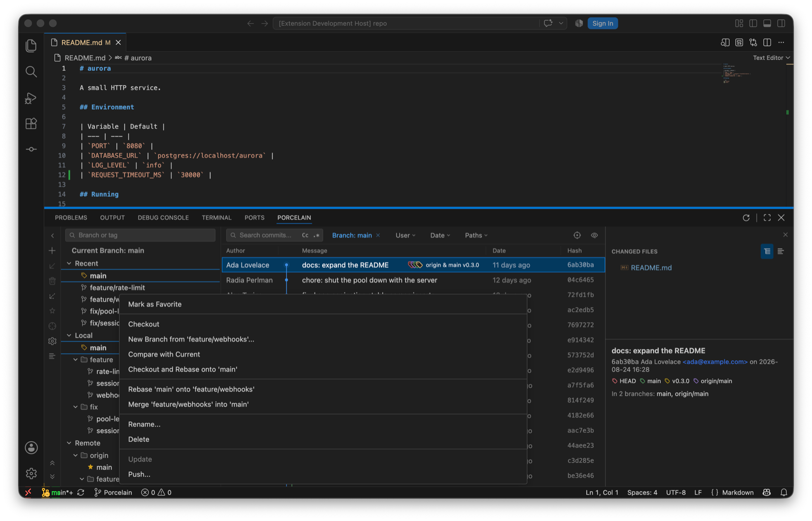Open the Text Editor dropdown
Screen dimensions: 812x521
(x=771, y=58)
